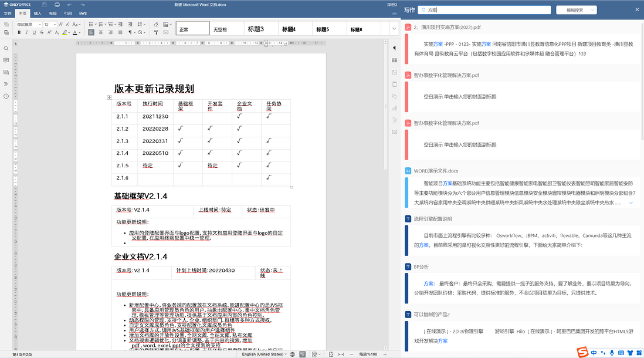Click the set document language globe icon

click(x=293, y=354)
